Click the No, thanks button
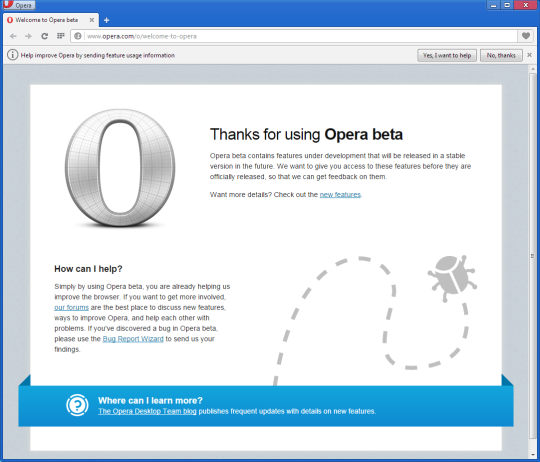Screen dimensions: 540x462 pyautogui.click(x=501, y=55)
